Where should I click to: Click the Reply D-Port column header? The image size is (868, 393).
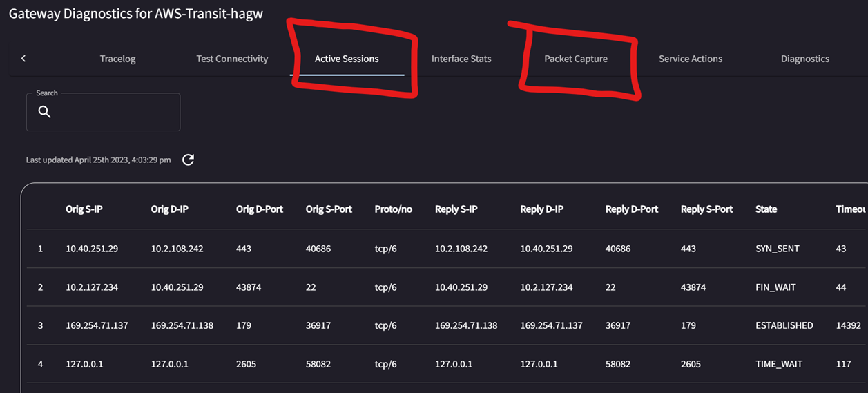pyautogui.click(x=632, y=209)
